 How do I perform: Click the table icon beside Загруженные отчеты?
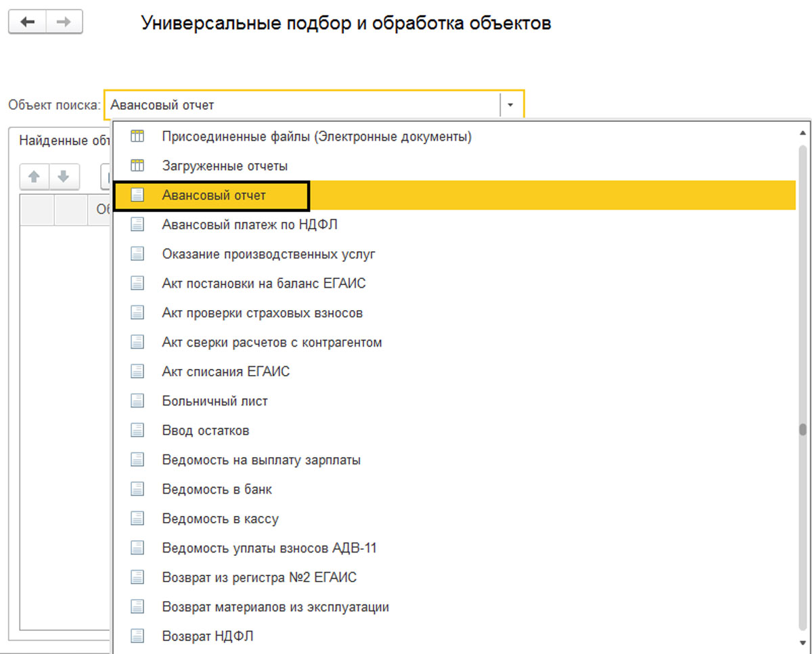pyautogui.click(x=137, y=165)
